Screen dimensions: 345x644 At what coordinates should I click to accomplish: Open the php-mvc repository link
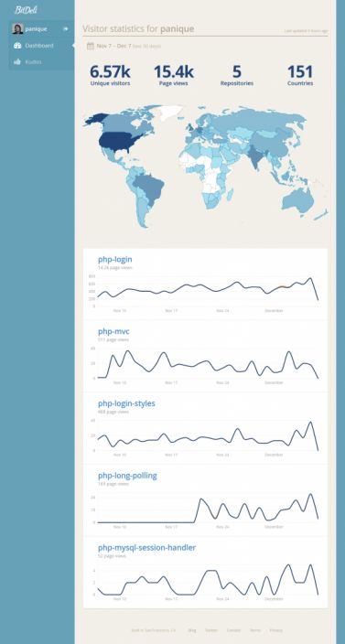coord(113,331)
